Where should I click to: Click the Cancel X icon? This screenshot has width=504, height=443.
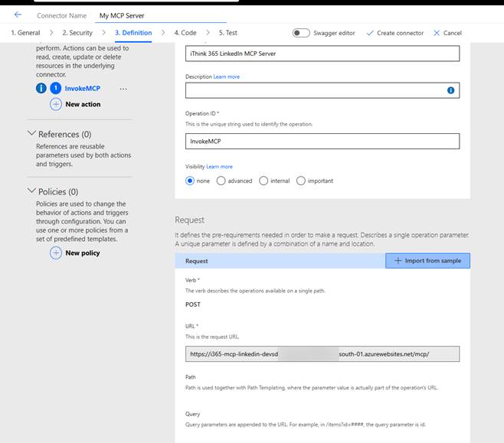(437, 33)
